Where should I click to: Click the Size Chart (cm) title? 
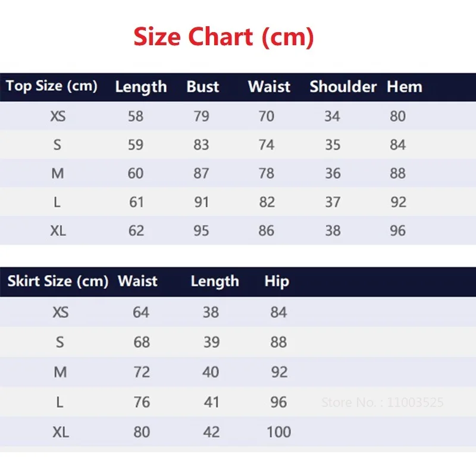click(x=223, y=37)
